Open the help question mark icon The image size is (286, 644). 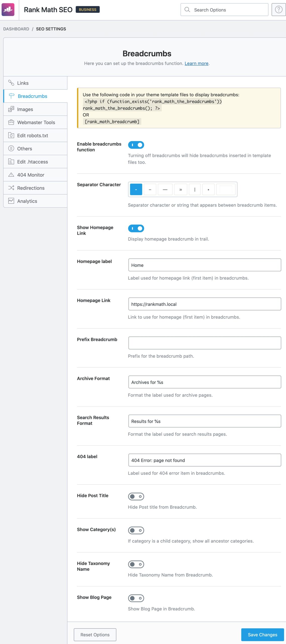click(x=278, y=10)
